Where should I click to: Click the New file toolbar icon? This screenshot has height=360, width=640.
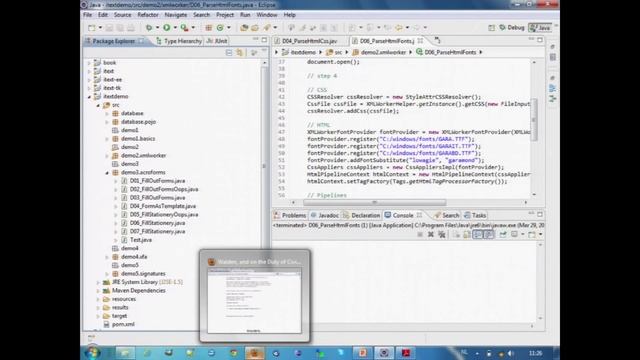tap(92, 28)
